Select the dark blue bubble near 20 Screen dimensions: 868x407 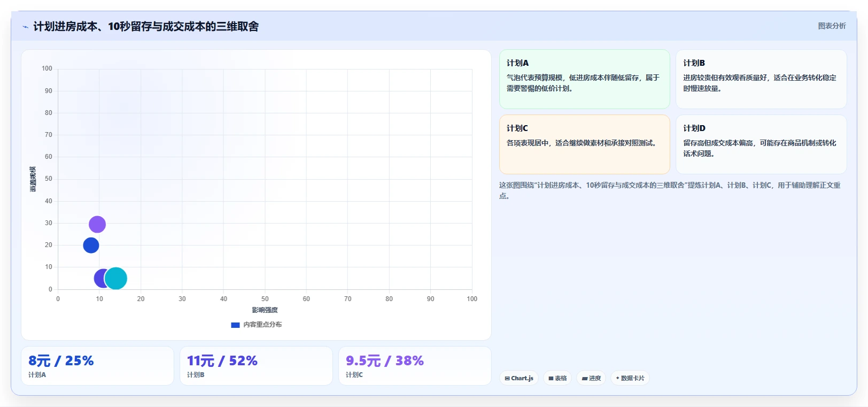[91, 245]
